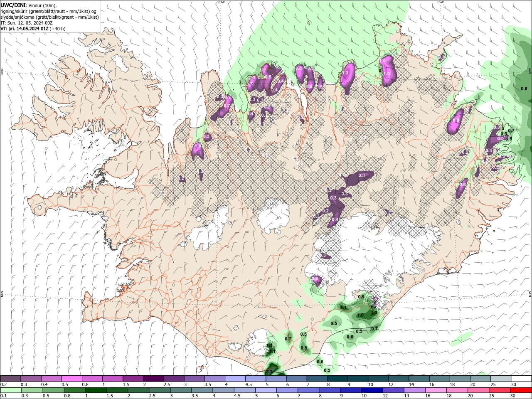Image resolution: width=532 pixels, height=399 pixels.
Task: Click the lower legend swatch between 2.5 and 3
Action: (160, 390)
